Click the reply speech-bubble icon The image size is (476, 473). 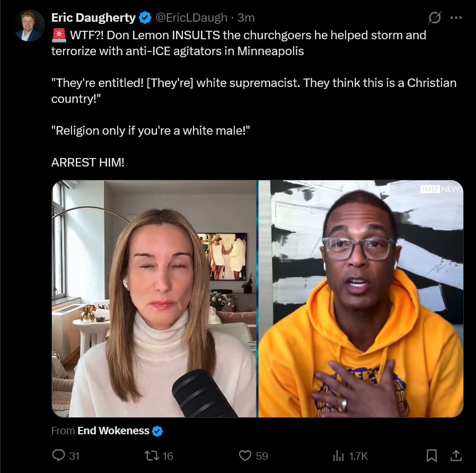pos(59,456)
